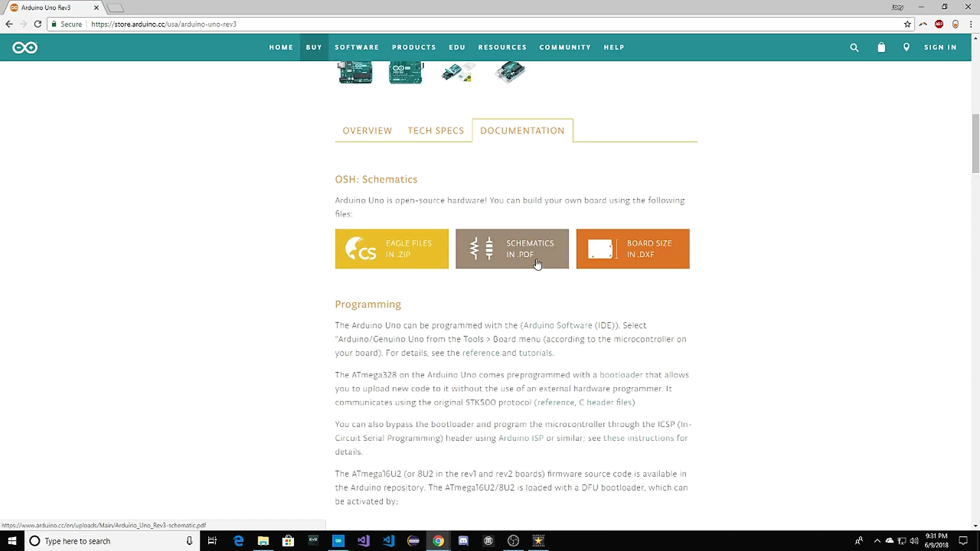Switch to the Tech Specs tab
980x551 pixels.
click(x=435, y=131)
